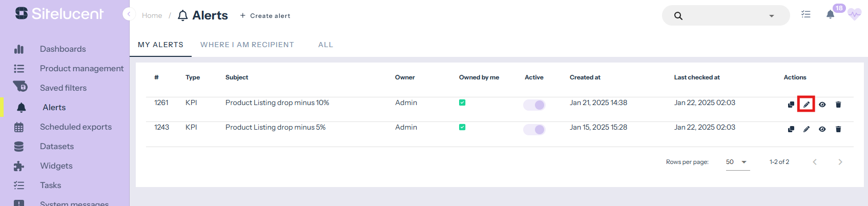The width and height of the screenshot is (868, 206).
Task: Click the Create alert button
Action: 265,16
